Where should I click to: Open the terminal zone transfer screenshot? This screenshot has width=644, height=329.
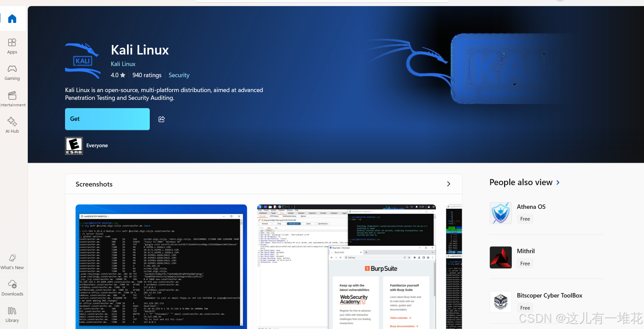coord(161,267)
